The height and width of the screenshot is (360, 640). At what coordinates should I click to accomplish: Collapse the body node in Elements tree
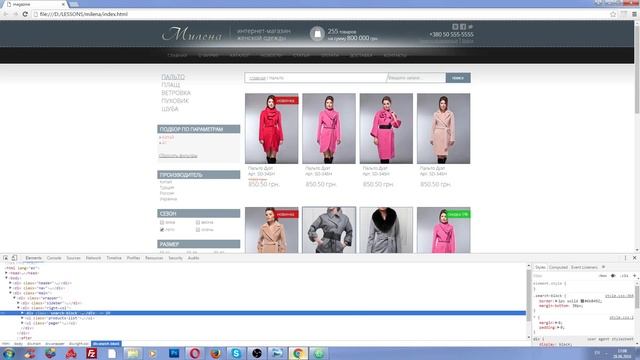click(6, 278)
